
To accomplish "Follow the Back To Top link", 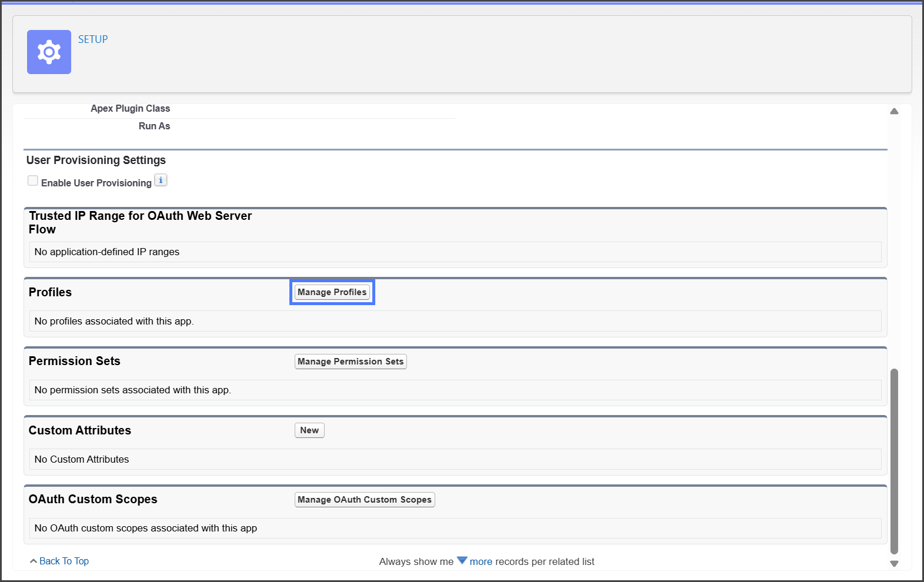I will (64, 561).
